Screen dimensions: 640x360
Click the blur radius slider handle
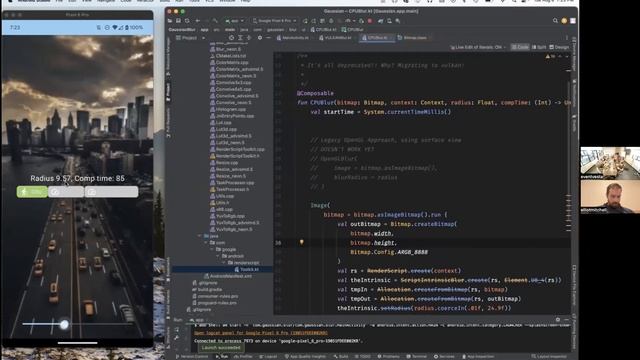coord(64,324)
